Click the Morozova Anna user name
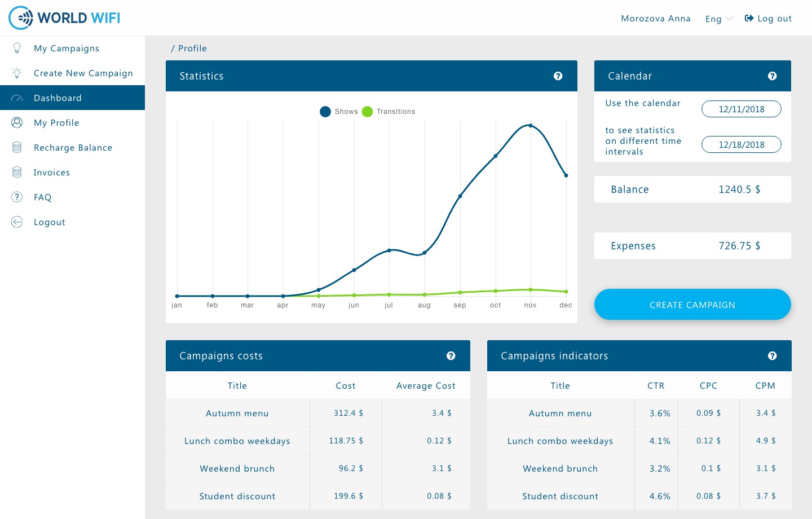 click(656, 19)
